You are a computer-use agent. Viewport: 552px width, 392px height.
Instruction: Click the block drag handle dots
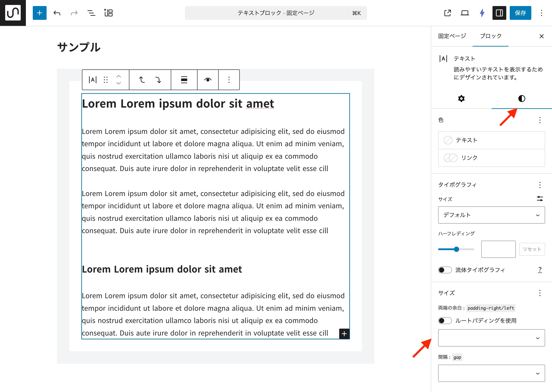[105, 80]
